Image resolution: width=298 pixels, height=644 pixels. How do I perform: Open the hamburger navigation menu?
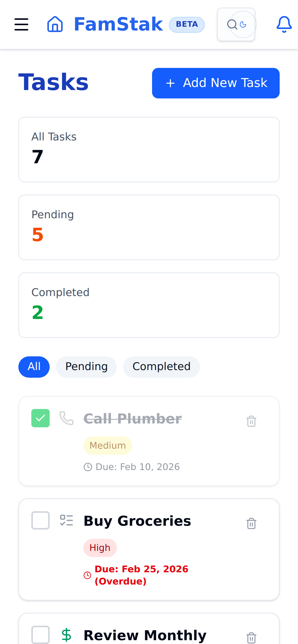tap(21, 25)
